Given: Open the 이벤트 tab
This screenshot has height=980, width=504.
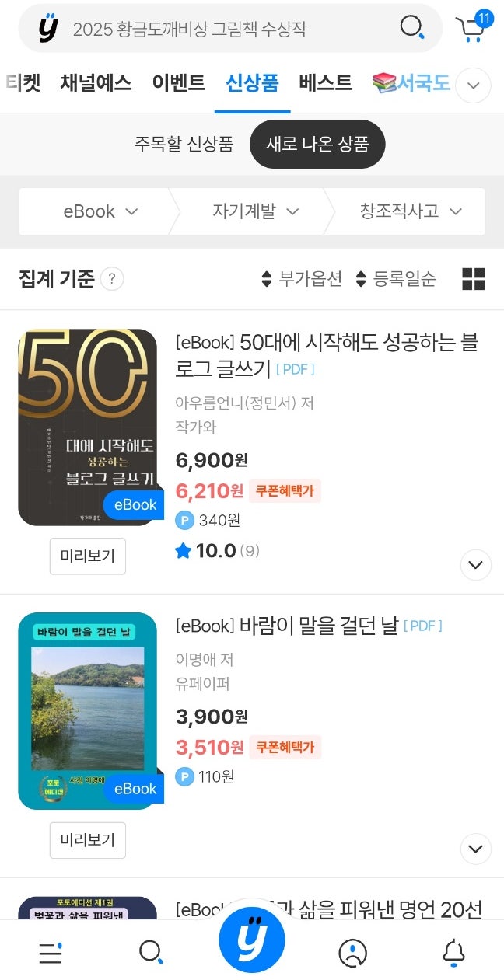Looking at the screenshot, I should [x=179, y=83].
